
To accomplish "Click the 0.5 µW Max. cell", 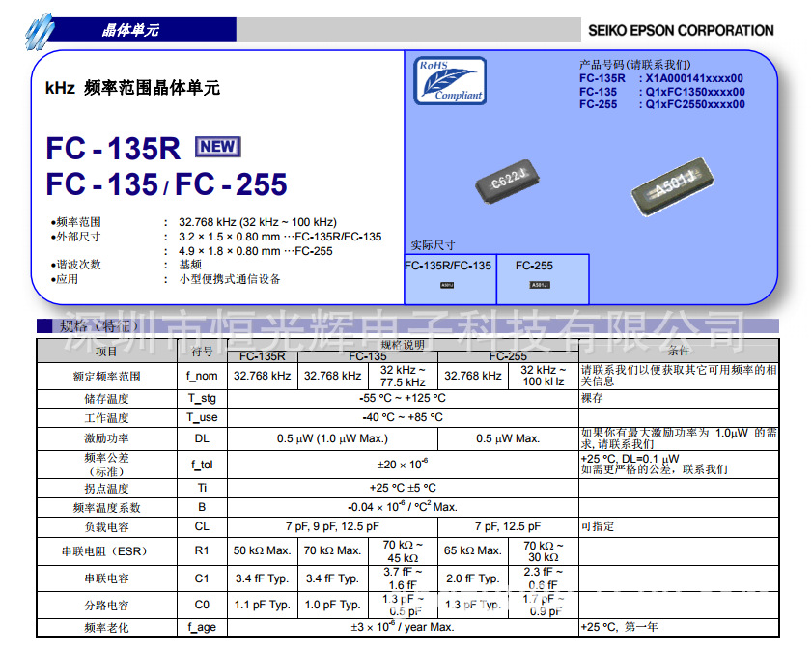I will (x=508, y=438).
